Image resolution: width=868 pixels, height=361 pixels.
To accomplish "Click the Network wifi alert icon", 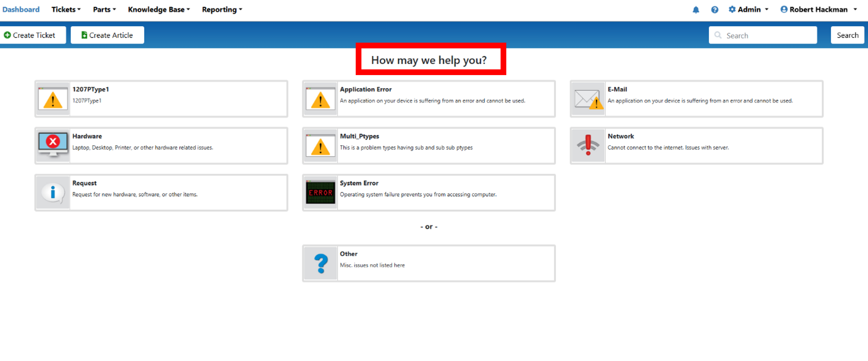I will click(x=588, y=145).
